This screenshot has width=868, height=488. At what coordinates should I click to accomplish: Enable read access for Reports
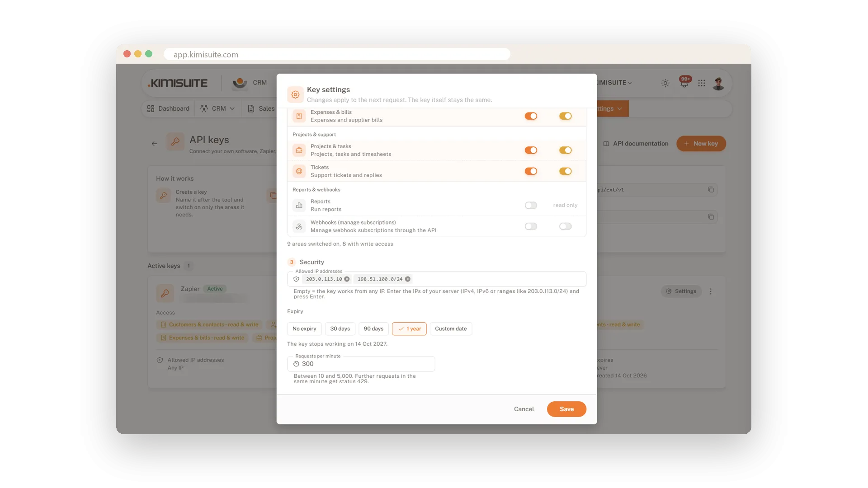pyautogui.click(x=531, y=206)
